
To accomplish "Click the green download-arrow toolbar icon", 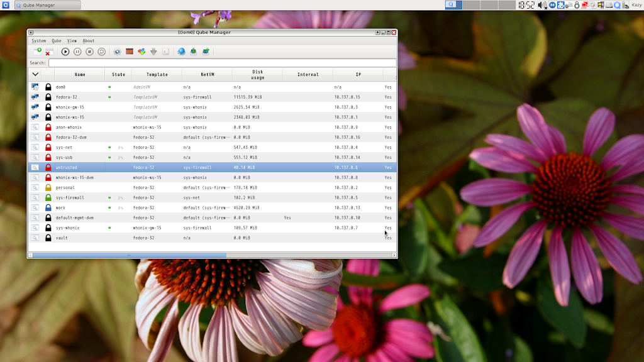I will click(194, 52).
